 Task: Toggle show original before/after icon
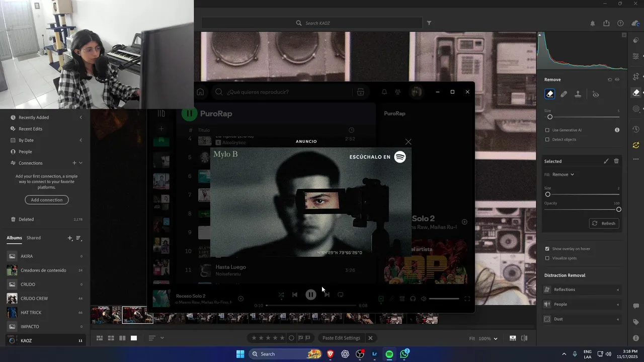524,338
